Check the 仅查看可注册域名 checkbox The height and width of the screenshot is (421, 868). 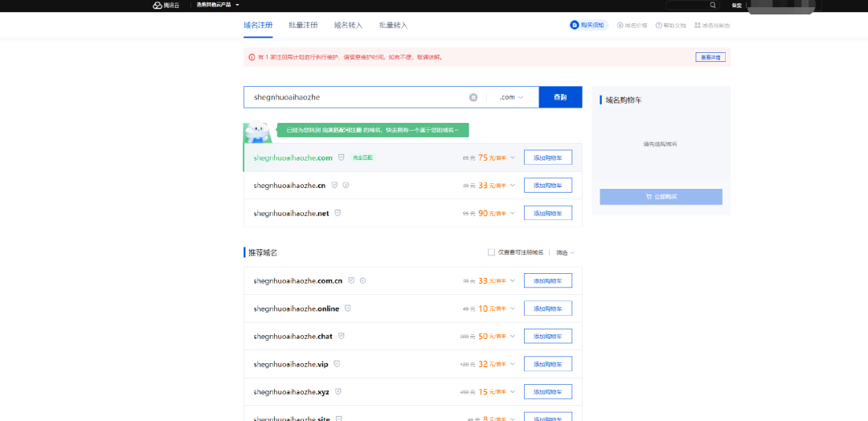pos(491,252)
